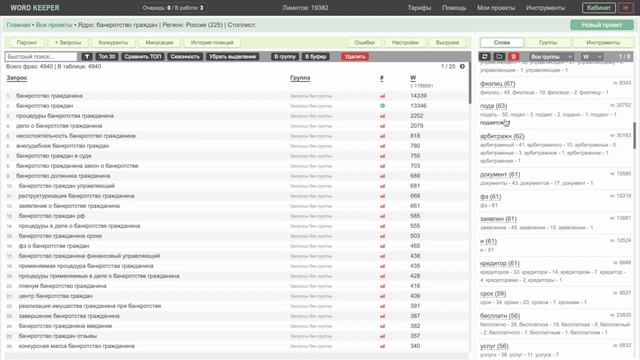This screenshot has height=360, width=640.
Task: Open the + Запросы tab
Action: (x=68, y=42)
